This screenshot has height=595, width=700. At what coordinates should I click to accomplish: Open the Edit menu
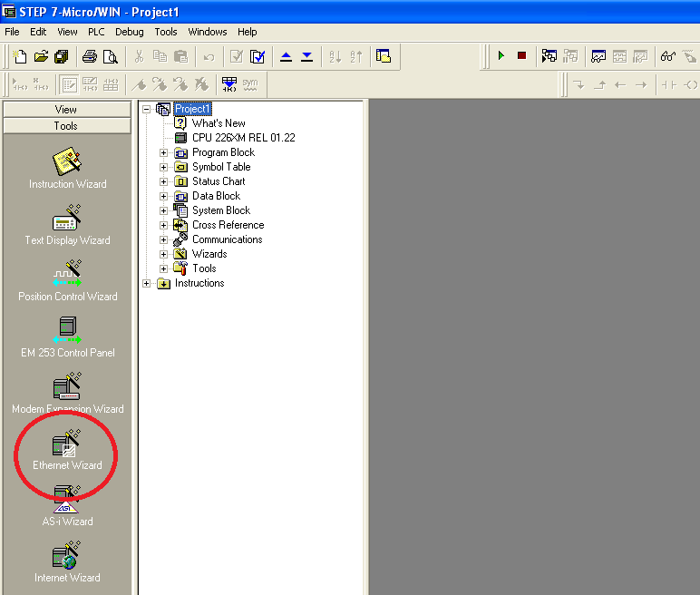(x=38, y=32)
